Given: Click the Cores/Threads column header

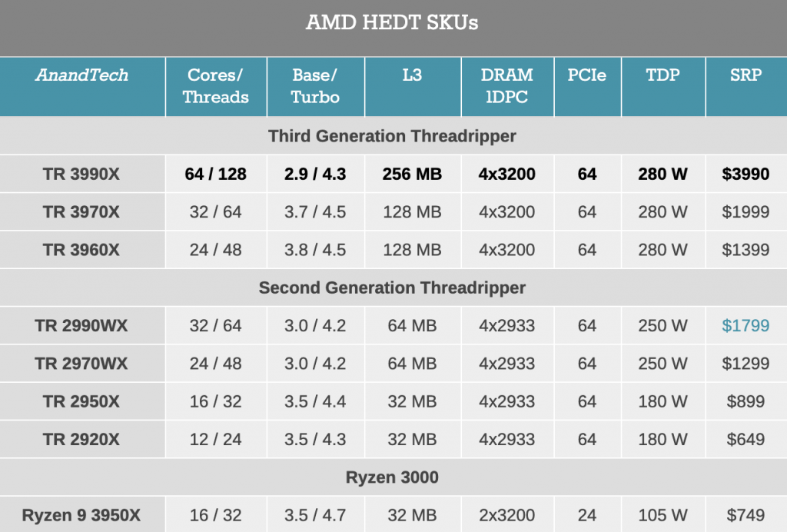Looking at the screenshot, I should 216,86.
